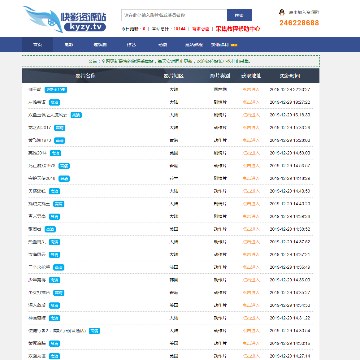This screenshot has height=360, width=360.
Task: Click the kyzy.tv site logo
Action: [65, 20]
